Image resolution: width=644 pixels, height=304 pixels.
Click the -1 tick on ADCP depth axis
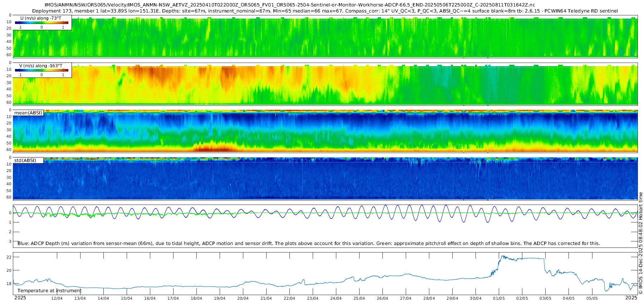point(9,222)
